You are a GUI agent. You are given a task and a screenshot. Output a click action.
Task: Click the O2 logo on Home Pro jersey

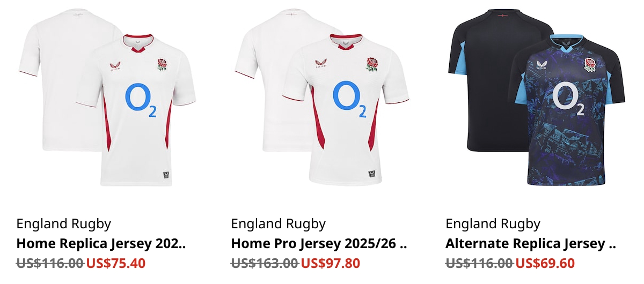pos(349,99)
